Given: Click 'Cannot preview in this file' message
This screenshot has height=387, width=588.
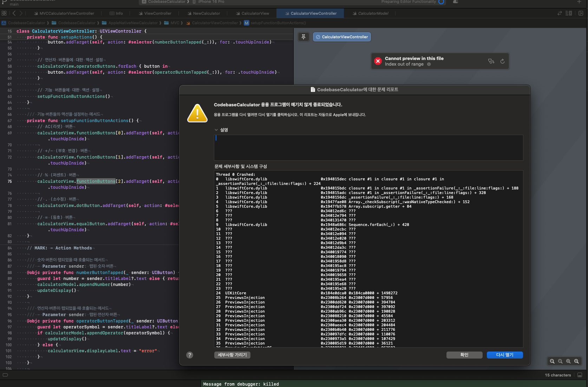Looking at the screenshot, I should pos(414,59).
